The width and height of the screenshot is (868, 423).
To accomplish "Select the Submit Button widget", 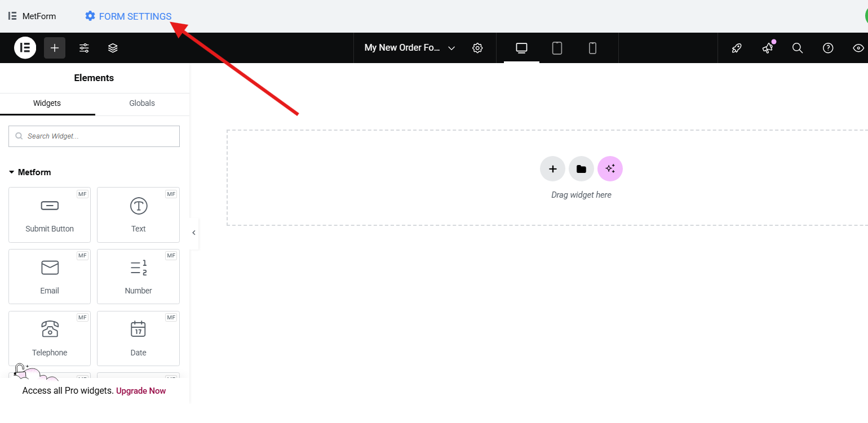I will [50, 215].
